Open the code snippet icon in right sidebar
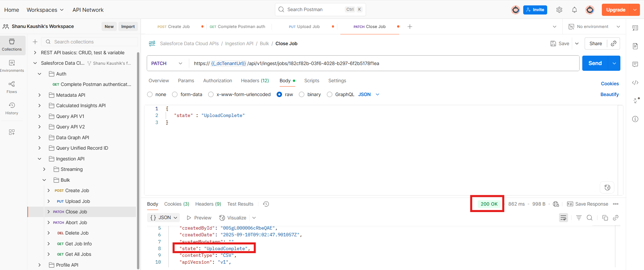Image resolution: width=644 pixels, height=270 pixels. [635, 83]
